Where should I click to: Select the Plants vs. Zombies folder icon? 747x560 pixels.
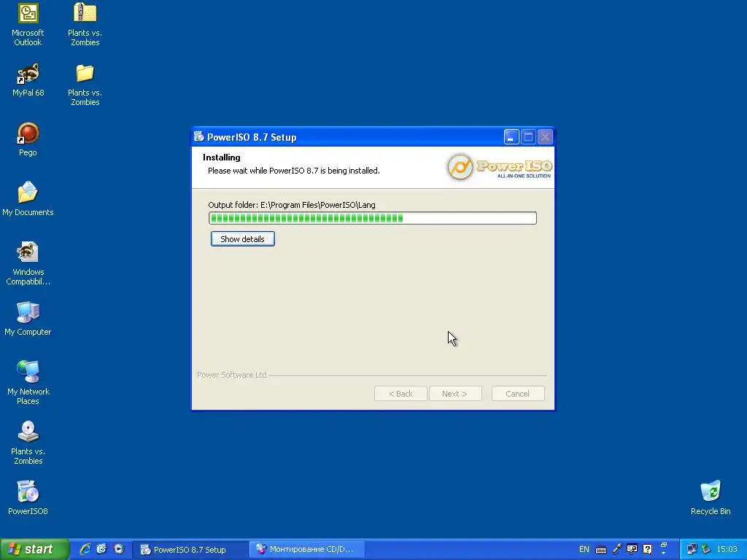[x=85, y=85]
